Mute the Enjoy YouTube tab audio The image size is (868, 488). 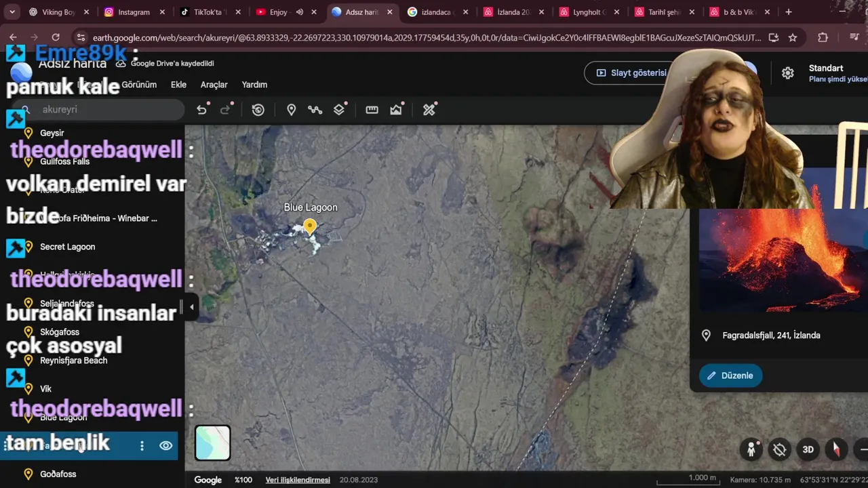tap(299, 12)
